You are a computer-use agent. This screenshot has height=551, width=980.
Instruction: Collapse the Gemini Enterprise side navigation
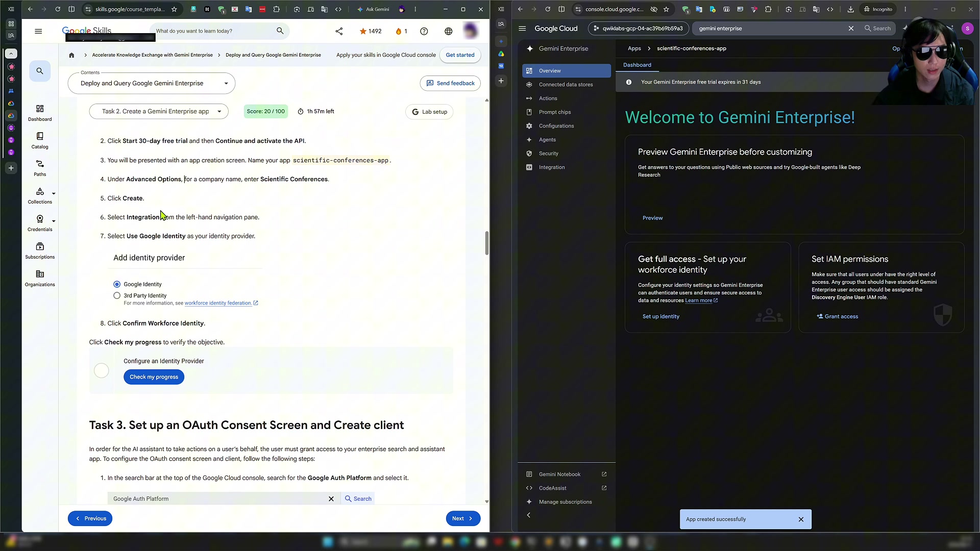click(529, 515)
